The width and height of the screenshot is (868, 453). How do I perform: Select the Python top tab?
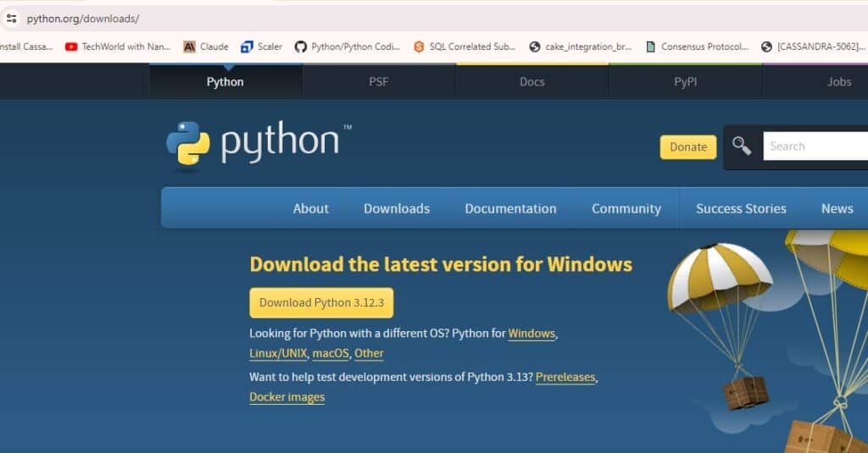(225, 82)
